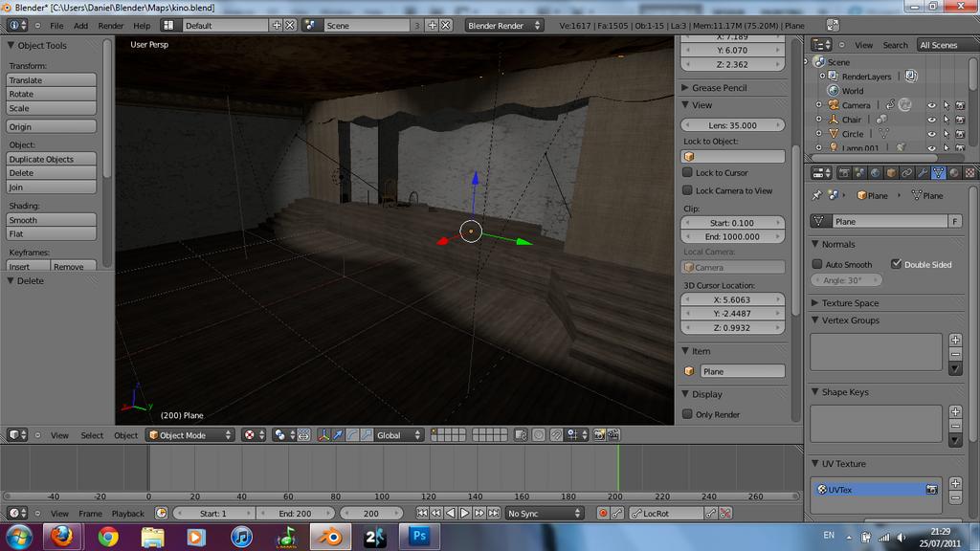Select the Translate manipulator arrow icon
980x551 pixels.
click(x=338, y=435)
